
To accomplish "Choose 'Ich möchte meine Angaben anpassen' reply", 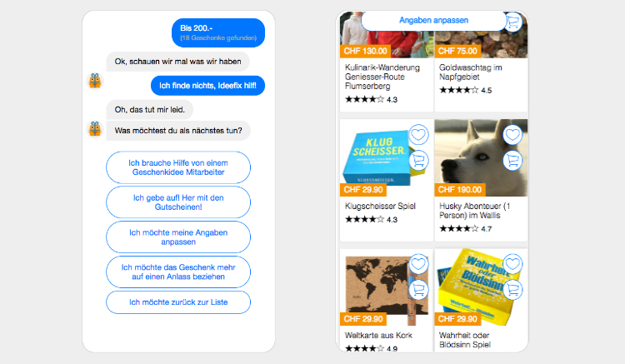I will pyautogui.click(x=178, y=237).
